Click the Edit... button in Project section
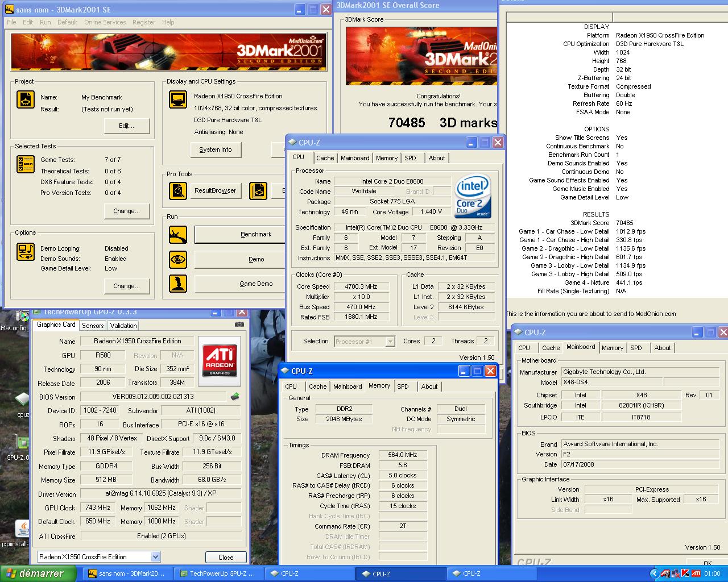 coord(127,126)
